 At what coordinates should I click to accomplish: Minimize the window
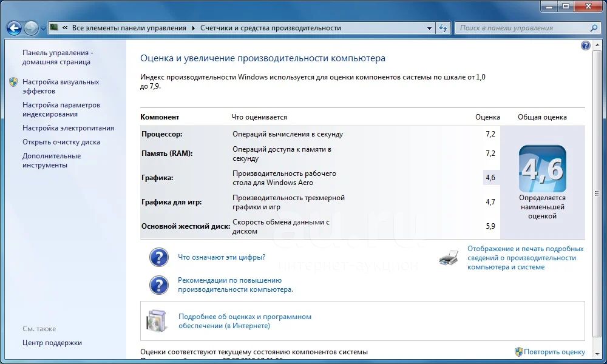tap(549, 6)
